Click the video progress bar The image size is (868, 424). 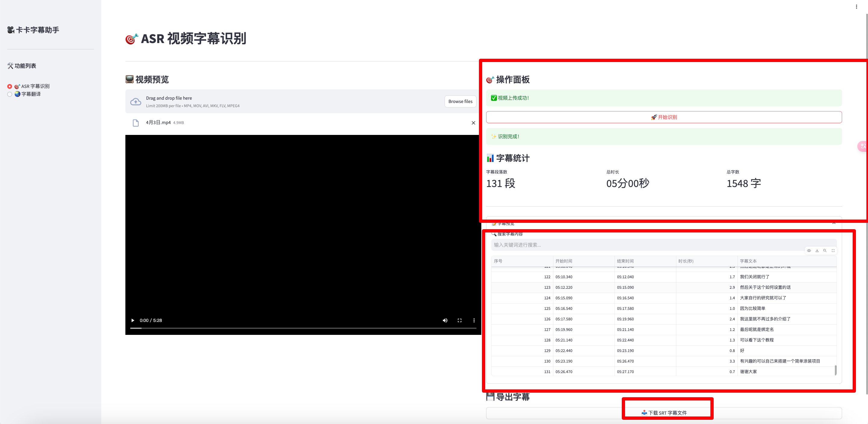pyautogui.click(x=303, y=328)
